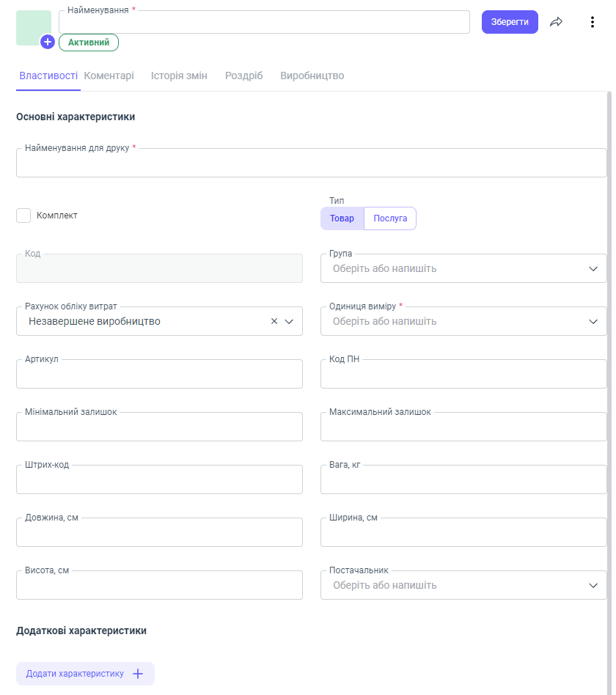Switch type to Послуга
This screenshot has width=616, height=695.
pos(390,218)
